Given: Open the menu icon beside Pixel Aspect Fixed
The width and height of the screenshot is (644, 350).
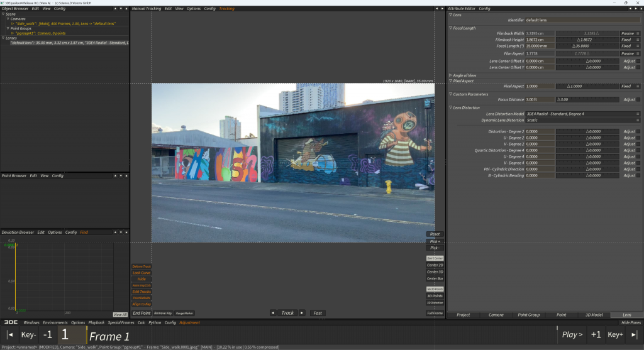Looking at the screenshot, I should click(x=638, y=86).
